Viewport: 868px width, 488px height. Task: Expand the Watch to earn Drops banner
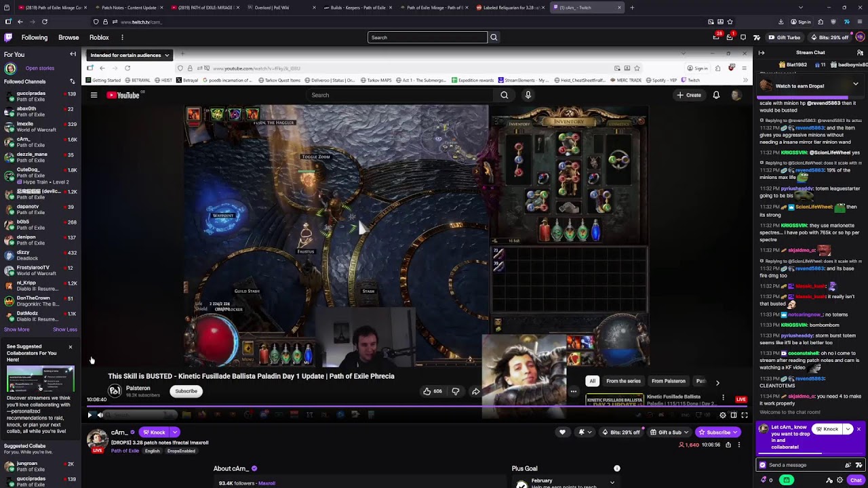[x=856, y=84]
